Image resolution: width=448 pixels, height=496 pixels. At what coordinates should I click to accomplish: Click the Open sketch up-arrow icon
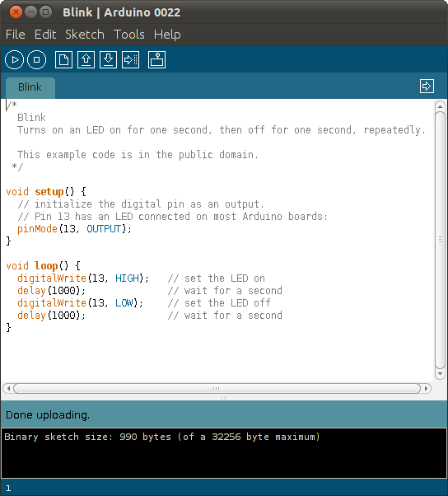click(86, 60)
